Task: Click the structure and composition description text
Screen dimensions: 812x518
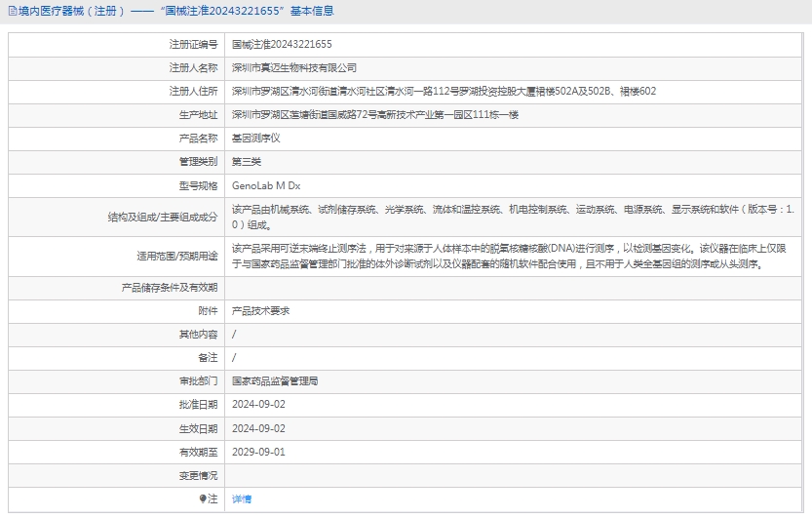Action: coord(513,216)
